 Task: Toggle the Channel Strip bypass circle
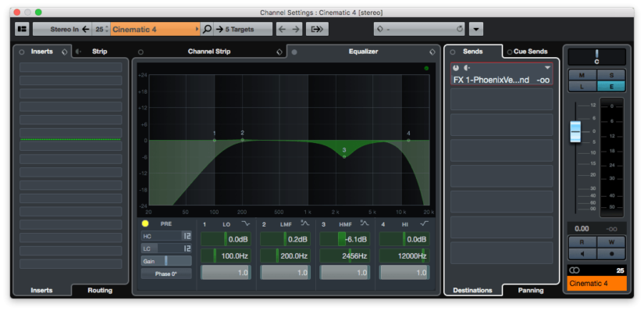click(x=141, y=52)
